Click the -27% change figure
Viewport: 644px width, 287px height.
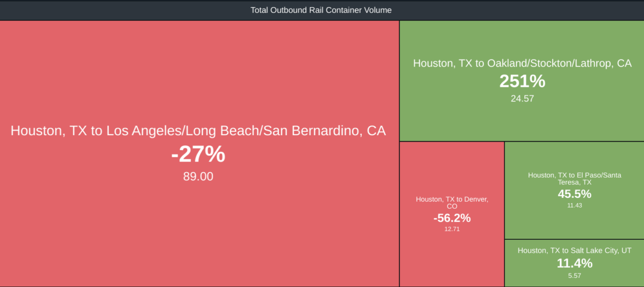[198, 154]
